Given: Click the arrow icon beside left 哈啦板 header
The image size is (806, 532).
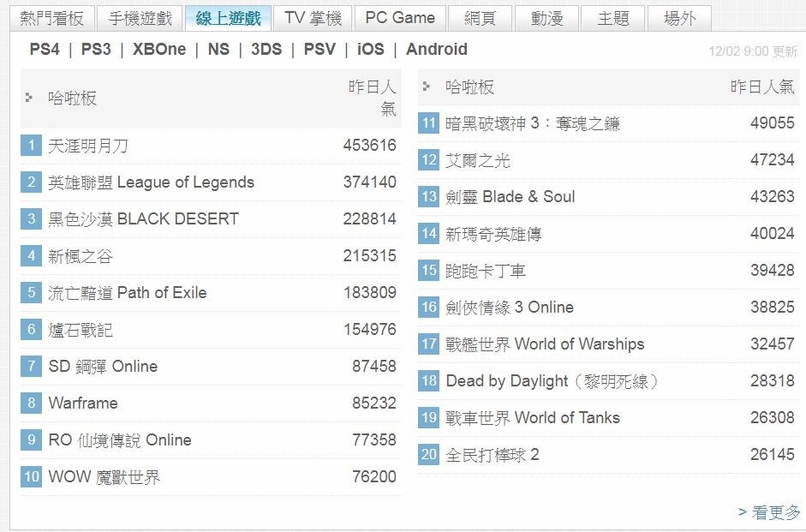Looking at the screenshot, I should coord(30,98).
